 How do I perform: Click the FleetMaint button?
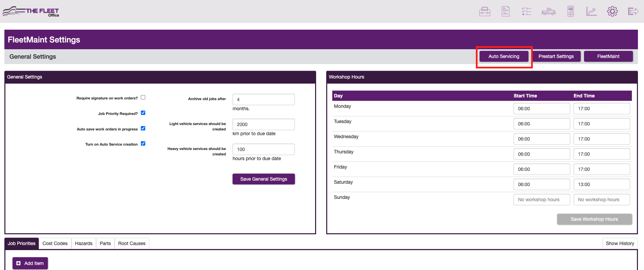pos(608,56)
